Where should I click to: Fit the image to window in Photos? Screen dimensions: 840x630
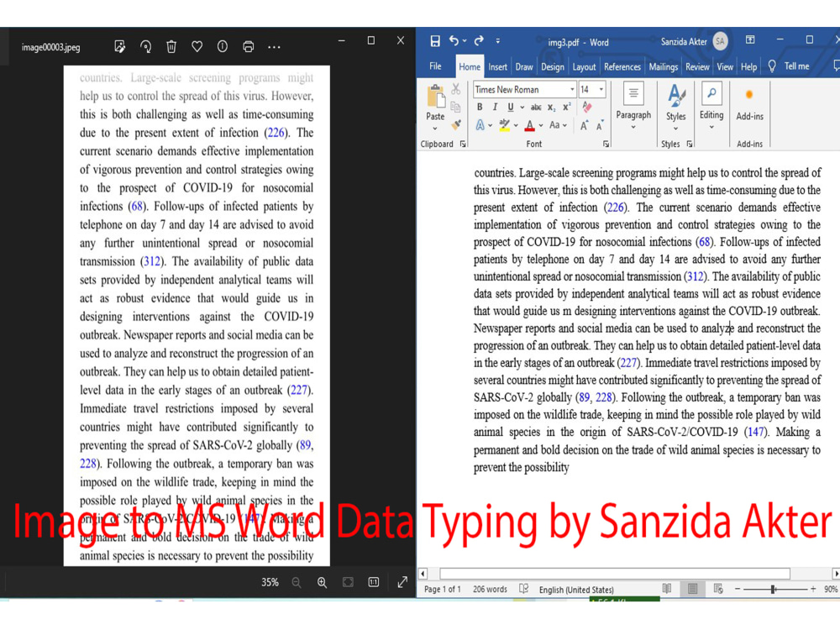[x=348, y=582]
